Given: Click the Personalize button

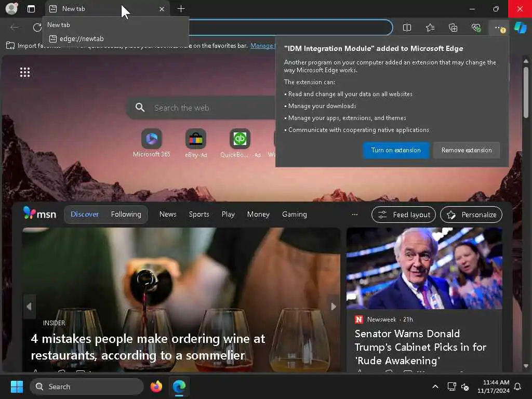Looking at the screenshot, I should [x=471, y=215].
